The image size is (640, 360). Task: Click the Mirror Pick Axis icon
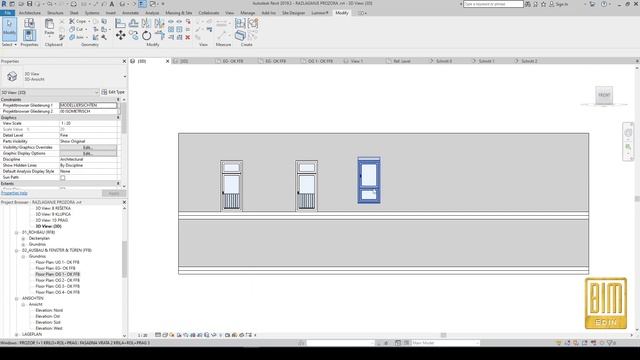[146, 23]
